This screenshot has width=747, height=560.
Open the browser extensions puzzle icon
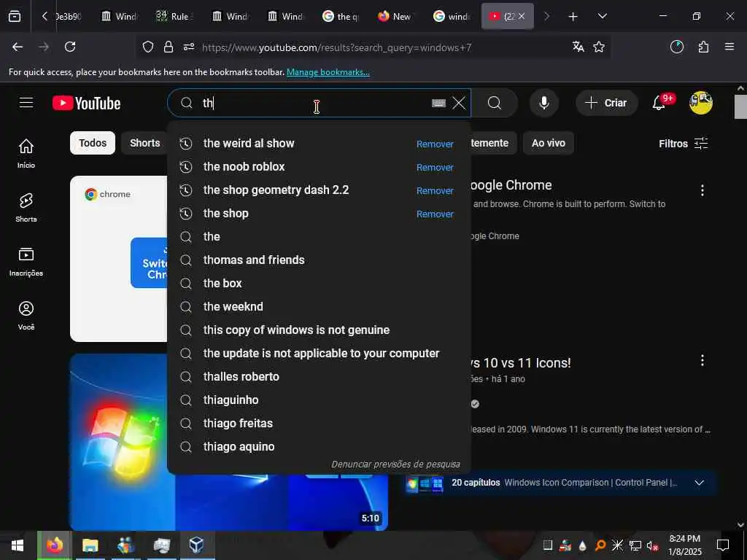(703, 47)
